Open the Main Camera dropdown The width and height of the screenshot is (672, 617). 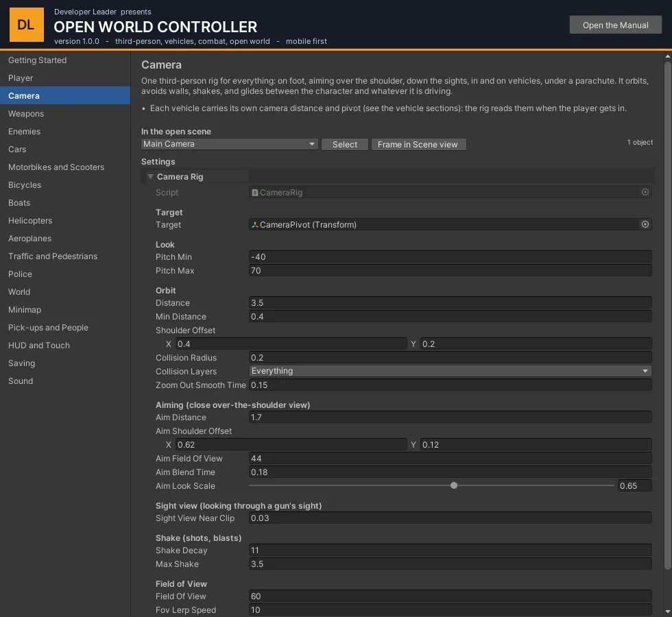click(229, 144)
